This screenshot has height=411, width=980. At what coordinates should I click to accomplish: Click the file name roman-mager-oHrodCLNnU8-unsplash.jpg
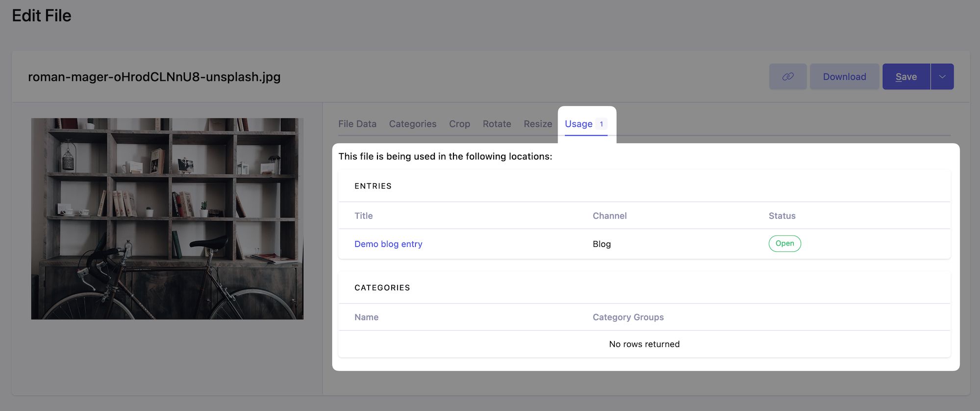point(154,77)
